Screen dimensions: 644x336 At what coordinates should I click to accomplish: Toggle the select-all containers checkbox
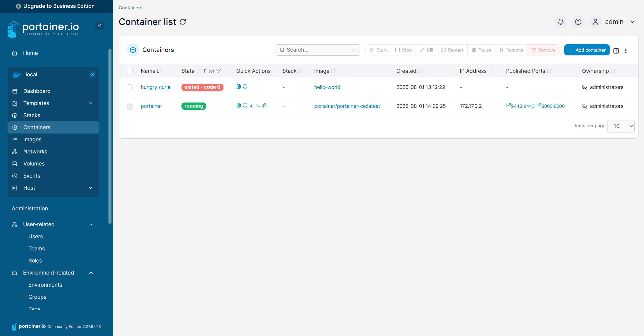tap(130, 71)
